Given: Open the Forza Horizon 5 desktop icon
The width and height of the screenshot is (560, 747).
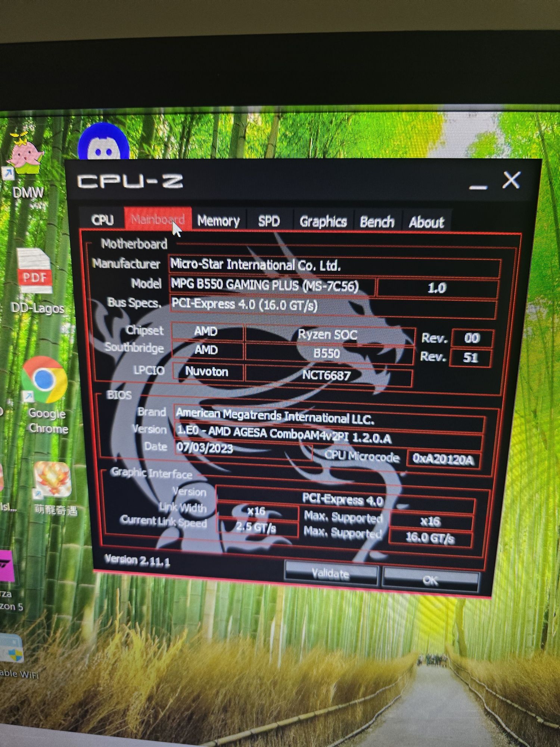Looking at the screenshot, I should (7, 580).
